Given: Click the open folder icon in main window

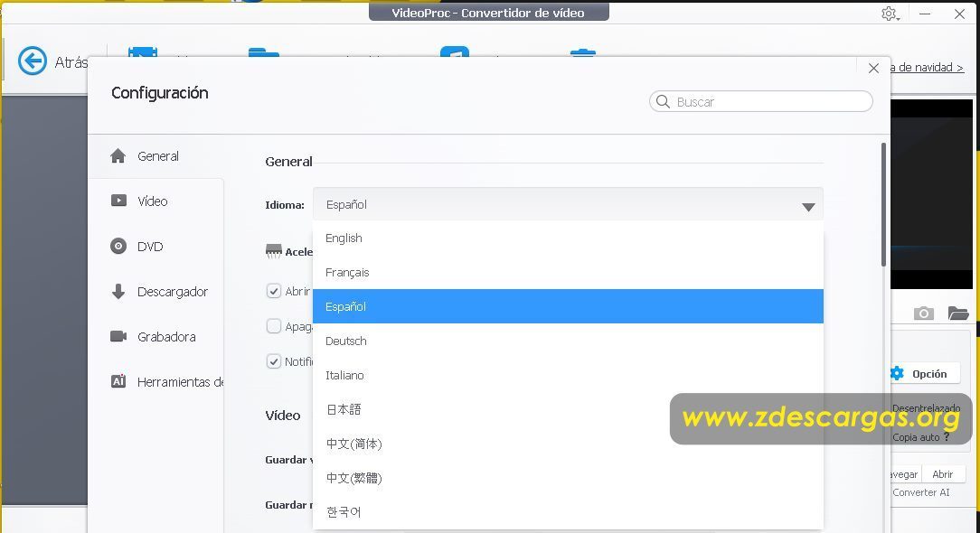Looking at the screenshot, I should tap(957, 313).
